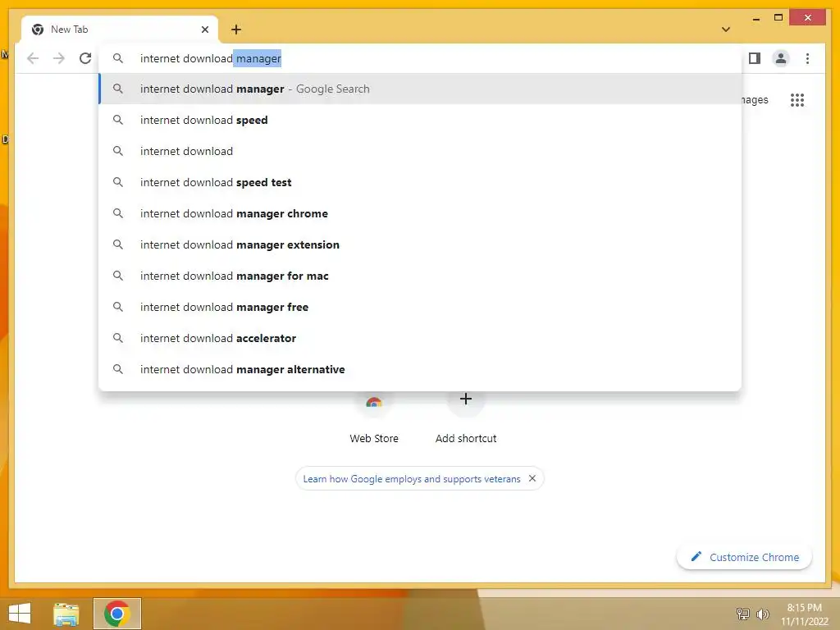Click the Chrome taskbar icon
The width and height of the screenshot is (840, 630).
117,614
